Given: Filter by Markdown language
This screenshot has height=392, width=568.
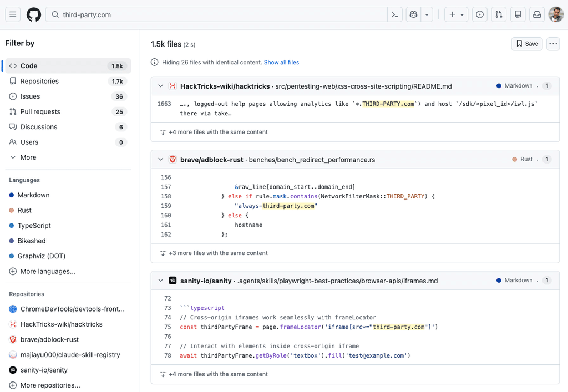Looking at the screenshot, I should pyautogui.click(x=68, y=195).
